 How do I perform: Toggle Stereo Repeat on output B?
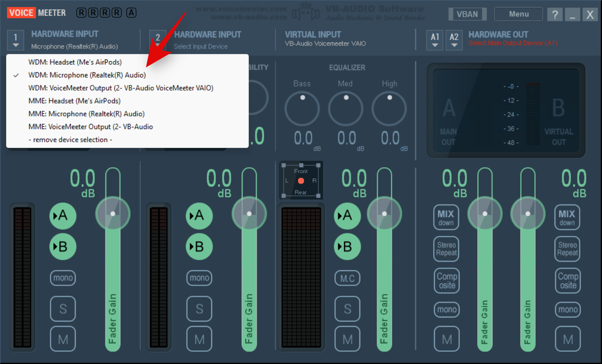point(567,248)
